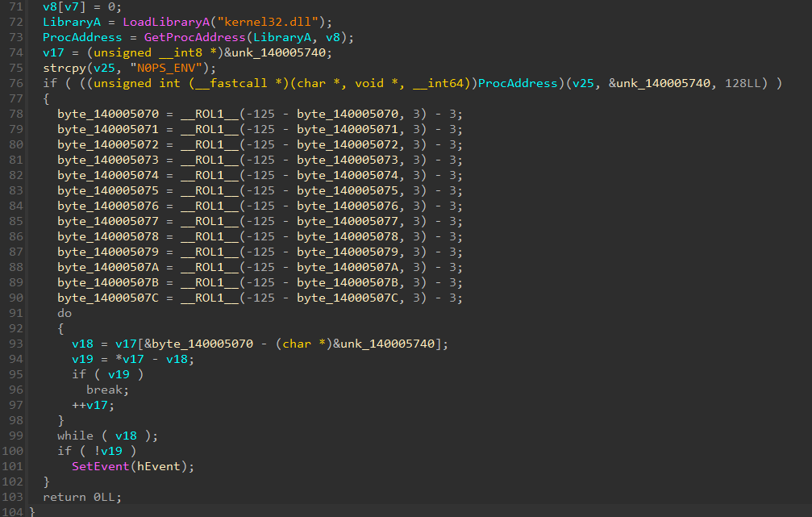
Task: Click line number 91 in the gutter
Action: 16,313
